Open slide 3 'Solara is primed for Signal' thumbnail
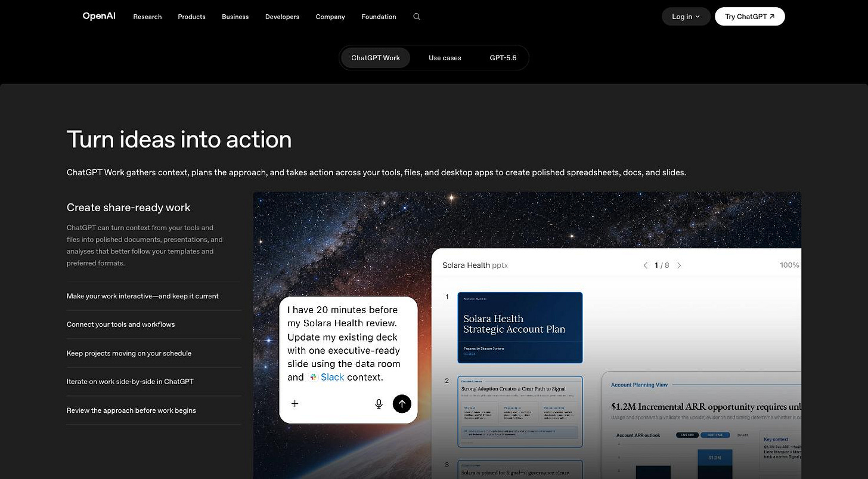Screen dimensions: 868x479 (520, 469)
